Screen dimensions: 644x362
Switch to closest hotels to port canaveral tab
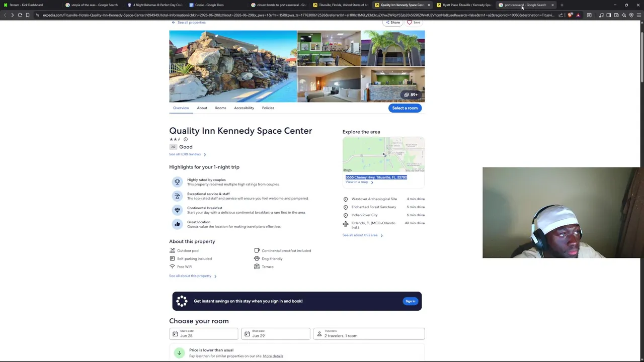(x=278, y=5)
